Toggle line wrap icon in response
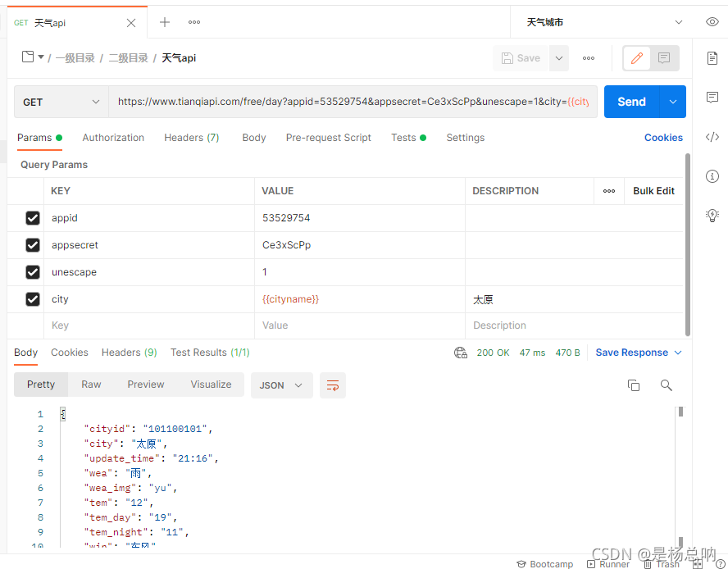Screen dimensions: 728x569 (333, 385)
